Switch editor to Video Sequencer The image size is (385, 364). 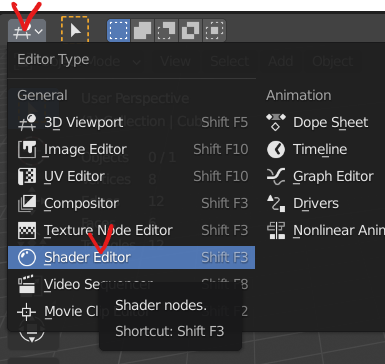click(131, 284)
